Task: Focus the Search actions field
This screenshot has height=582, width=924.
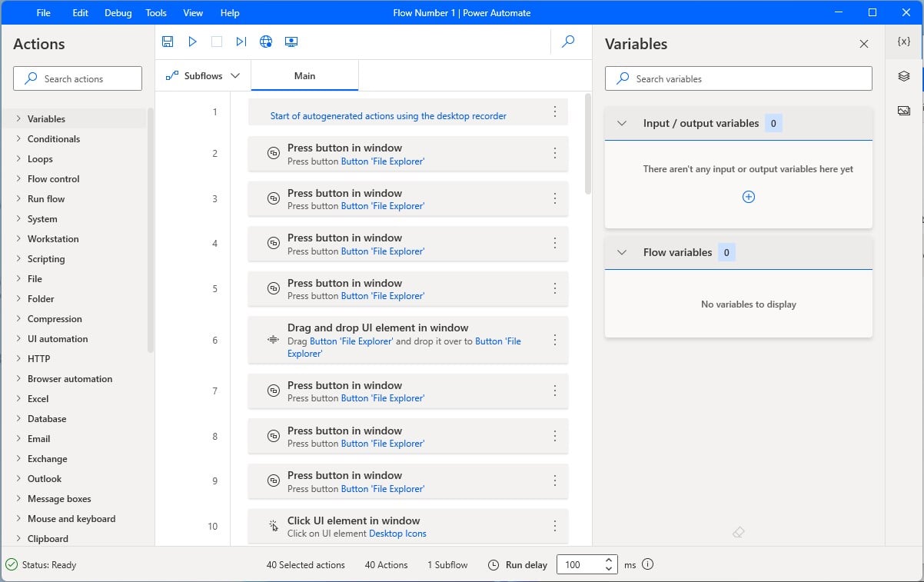Action: 78,78
